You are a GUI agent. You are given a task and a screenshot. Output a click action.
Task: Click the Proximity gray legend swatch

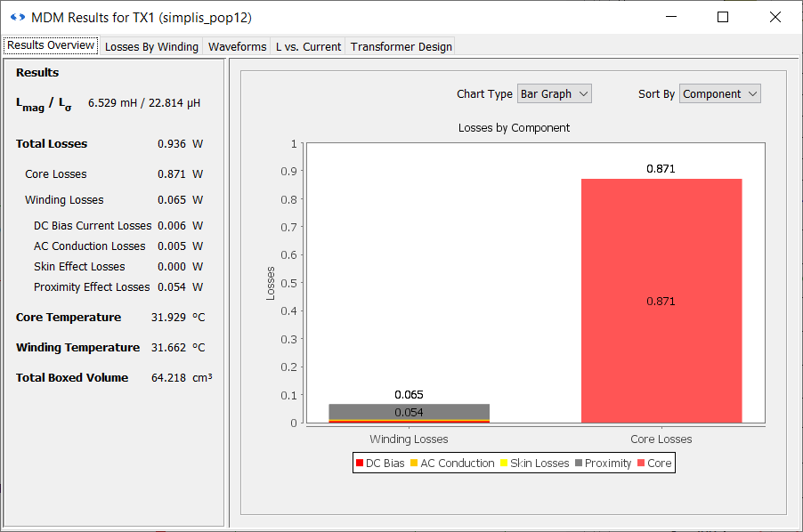[579, 463]
